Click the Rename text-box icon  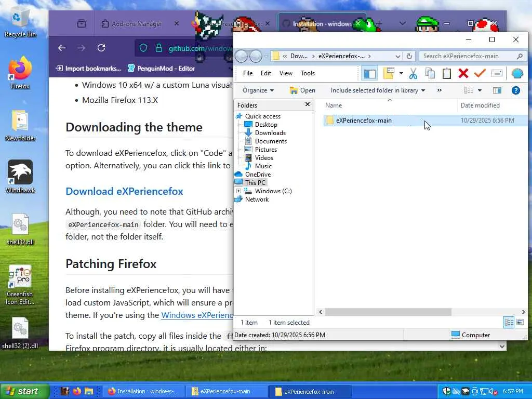(496, 73)
